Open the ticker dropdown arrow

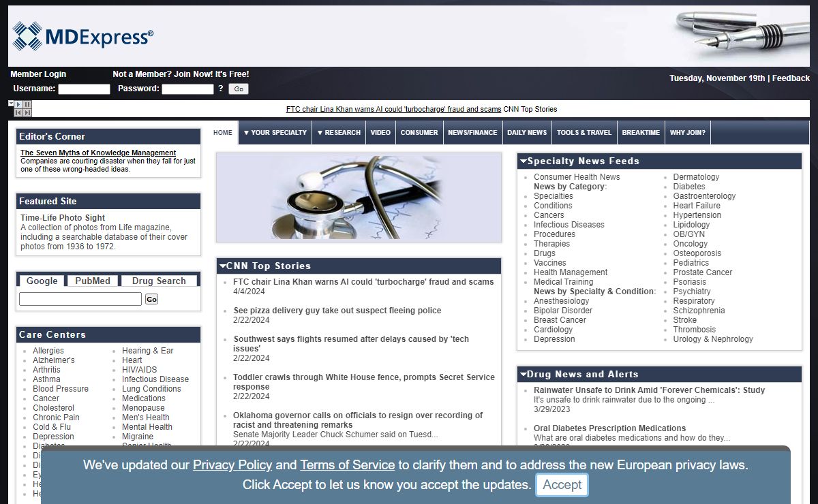(x=11, y=104)
